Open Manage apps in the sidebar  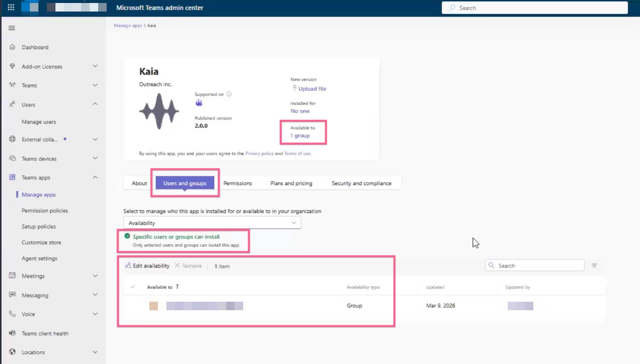pyautogui.click(x=39, y=195)
